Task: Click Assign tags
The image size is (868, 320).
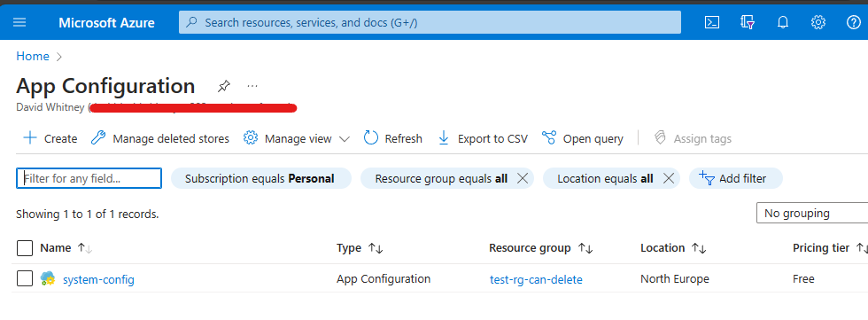Action: [x=693, y=138]
